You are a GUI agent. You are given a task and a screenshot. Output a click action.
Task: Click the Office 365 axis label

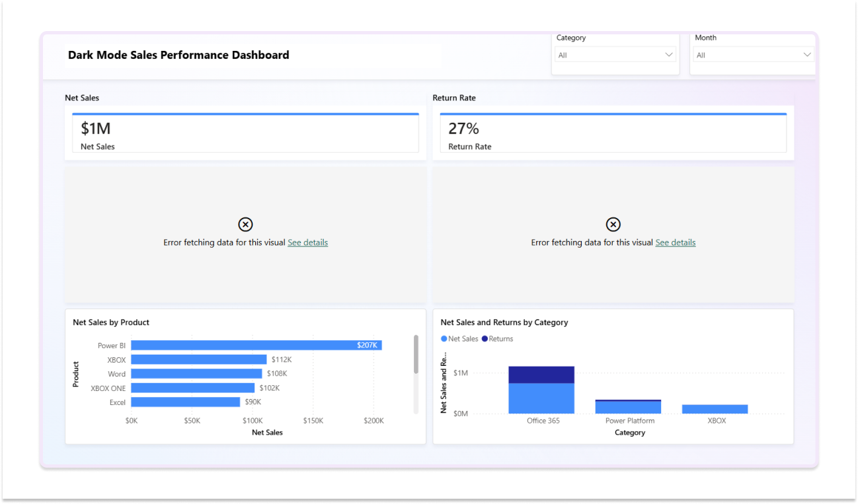click(x=543, y=421)
